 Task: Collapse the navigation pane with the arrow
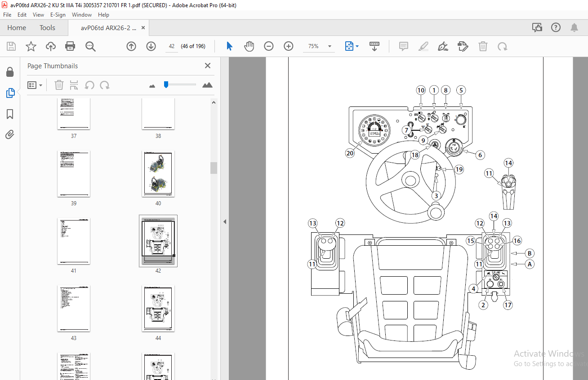tap(225, 221)
